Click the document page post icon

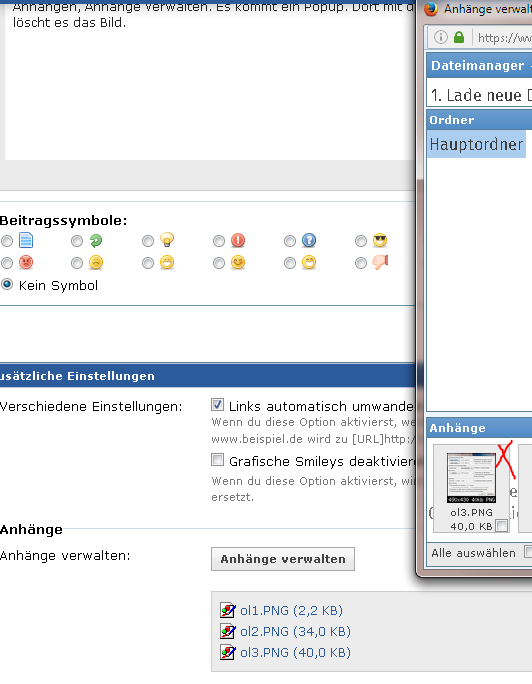click(26, 240)
